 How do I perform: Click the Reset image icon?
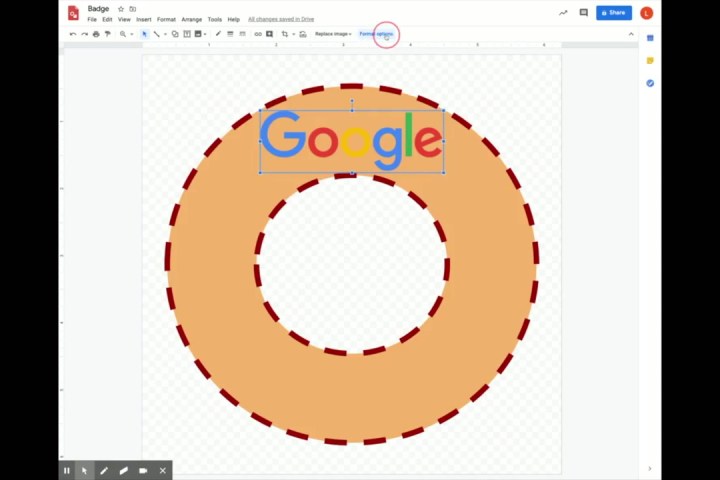[303, 34]
